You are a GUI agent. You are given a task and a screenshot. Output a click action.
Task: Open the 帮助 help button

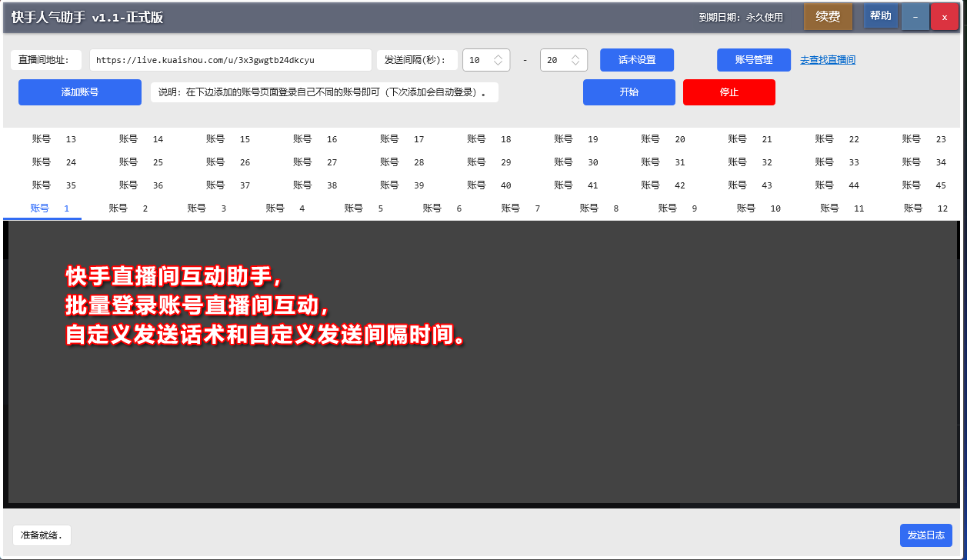click(881, 16)
